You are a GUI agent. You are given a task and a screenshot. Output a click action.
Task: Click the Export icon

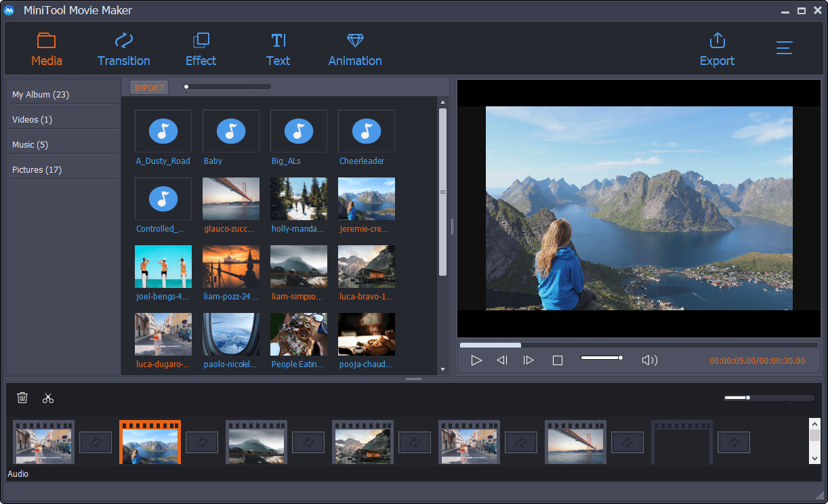(716, 41)
